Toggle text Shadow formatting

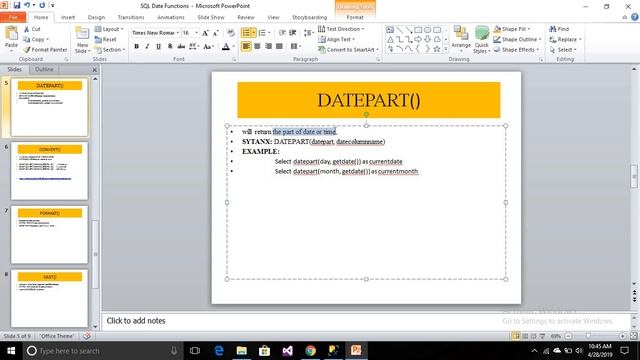coord(169,47)
